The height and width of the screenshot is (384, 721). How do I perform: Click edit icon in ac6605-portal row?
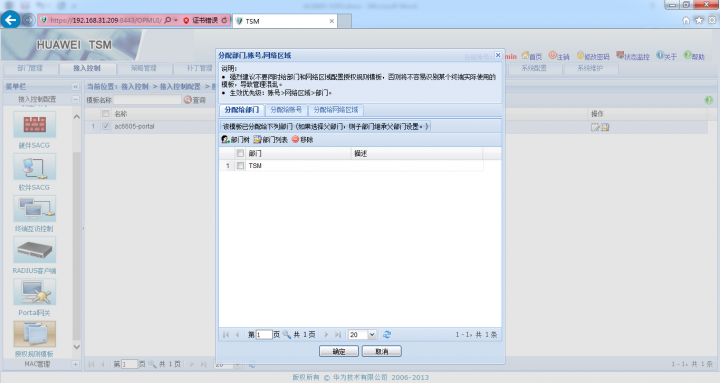coord(595,127)
